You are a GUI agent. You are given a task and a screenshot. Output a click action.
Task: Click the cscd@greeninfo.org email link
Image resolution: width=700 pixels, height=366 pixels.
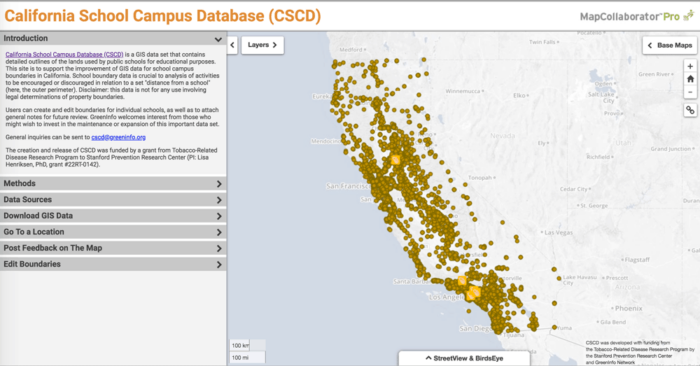[118, 137]
